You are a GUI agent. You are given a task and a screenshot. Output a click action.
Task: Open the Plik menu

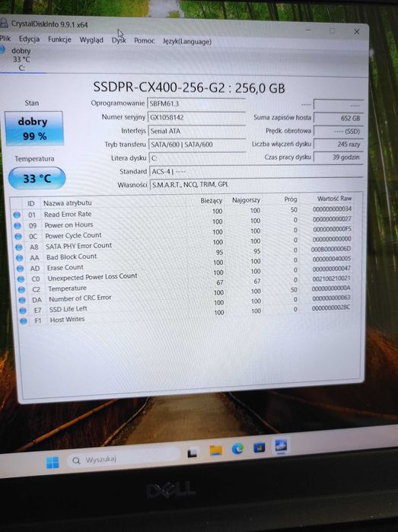click(5, 38)
